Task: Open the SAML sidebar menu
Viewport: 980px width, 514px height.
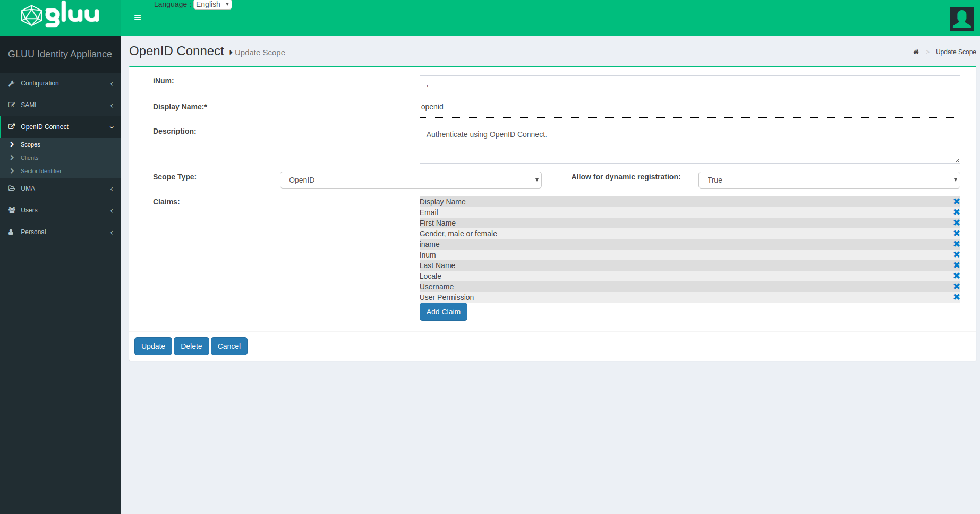Action: (x=61, y=105)
